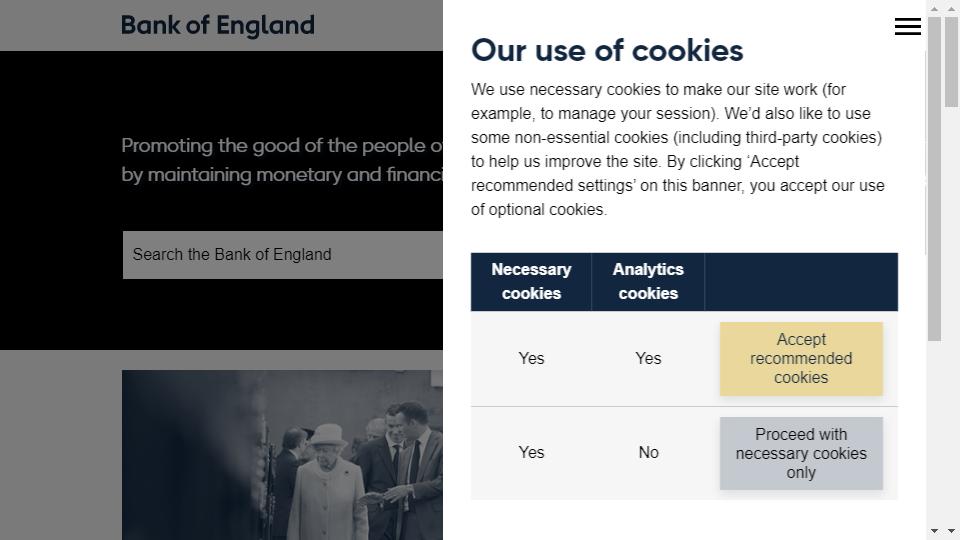
Task: Accept recommended cookies
Action: click(x=801, y=358)
